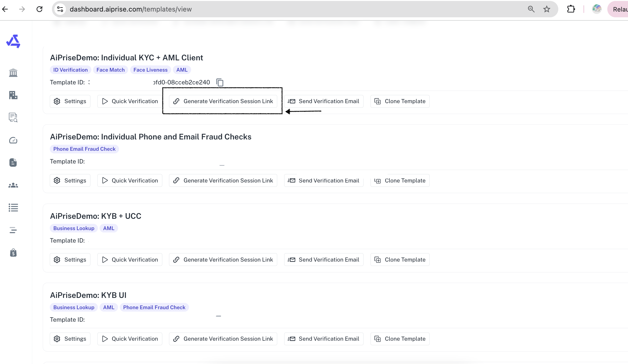
Task: Start Quick Verification for KYB UI
Action: 130,339
